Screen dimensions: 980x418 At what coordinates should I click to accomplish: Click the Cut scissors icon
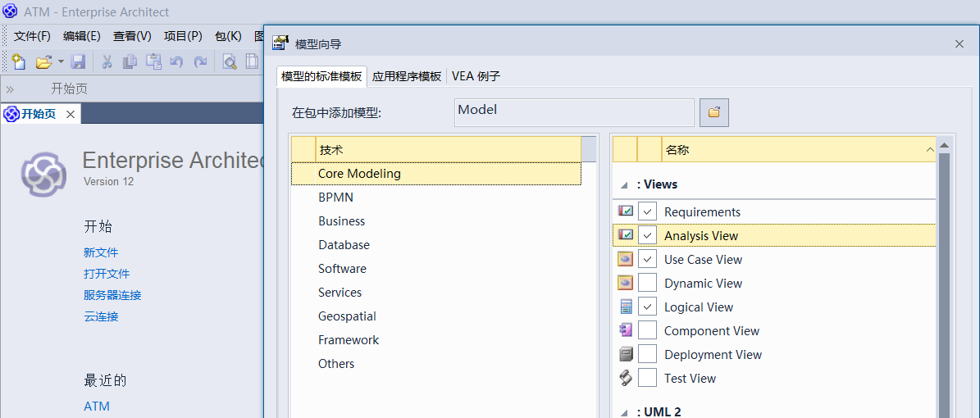107,61
